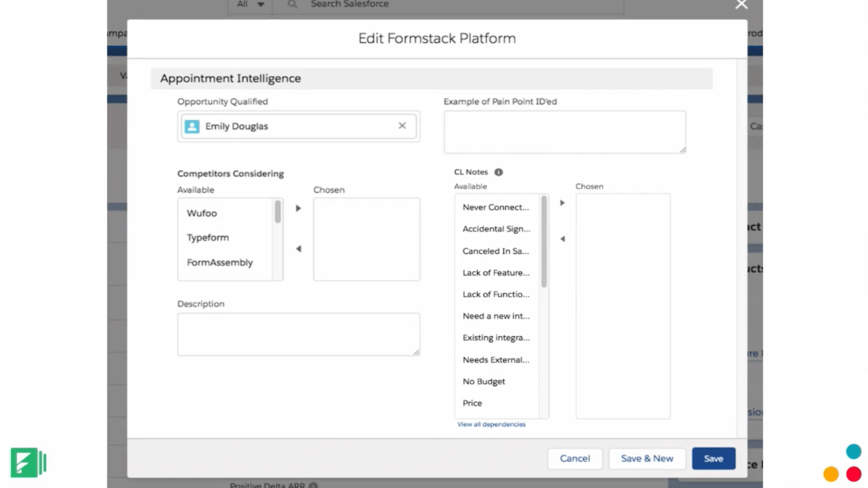868x488 pixels.
Task: Click the search magnifier icon
Action: tap(292, 4)
